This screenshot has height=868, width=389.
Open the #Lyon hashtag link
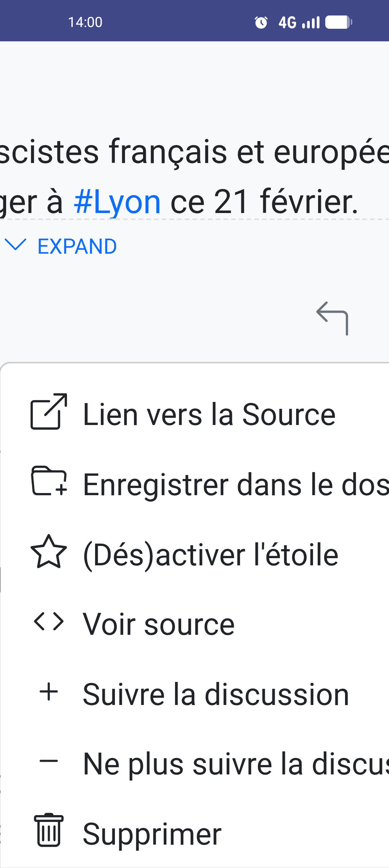pos(117,202)
